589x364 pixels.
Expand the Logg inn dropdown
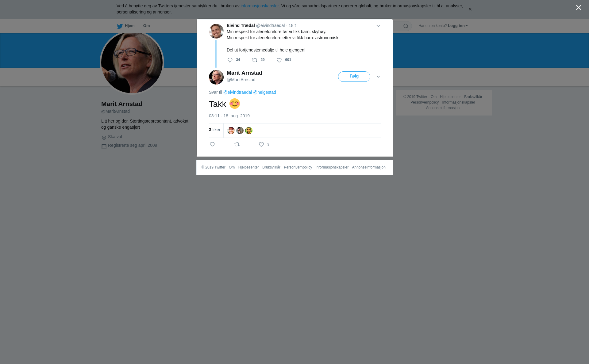tap(458, 26)
